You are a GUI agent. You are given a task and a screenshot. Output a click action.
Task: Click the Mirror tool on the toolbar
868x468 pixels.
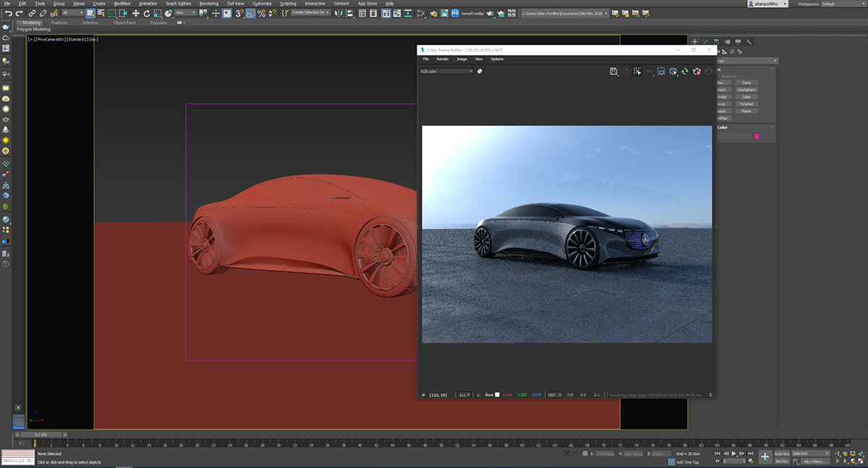[338, 12]
